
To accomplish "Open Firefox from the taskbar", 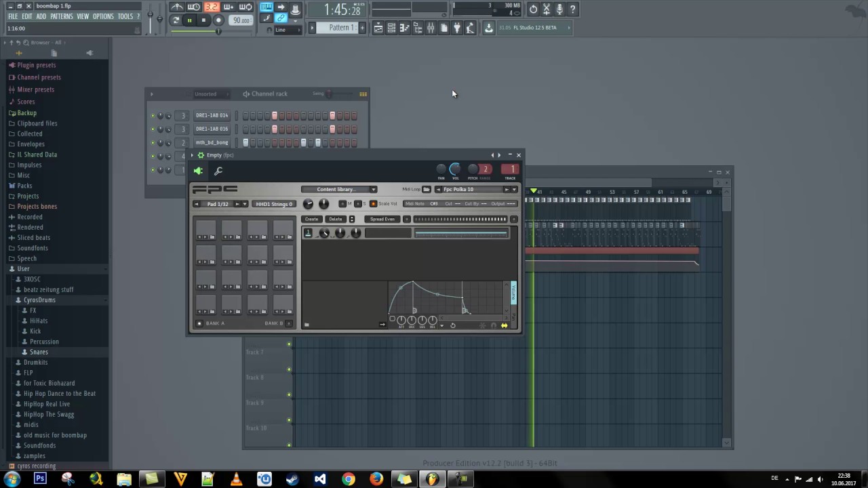I will tap(376, 479).
